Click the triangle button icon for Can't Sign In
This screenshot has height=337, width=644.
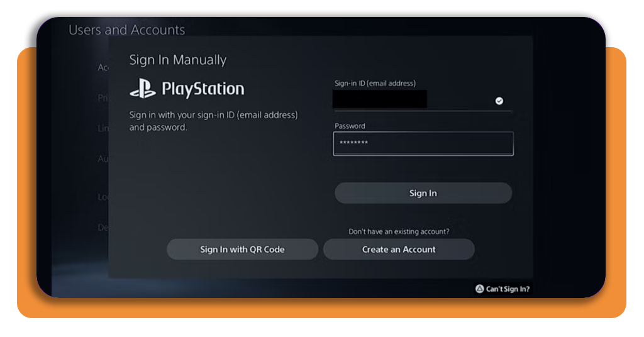[x=479, y=289]
